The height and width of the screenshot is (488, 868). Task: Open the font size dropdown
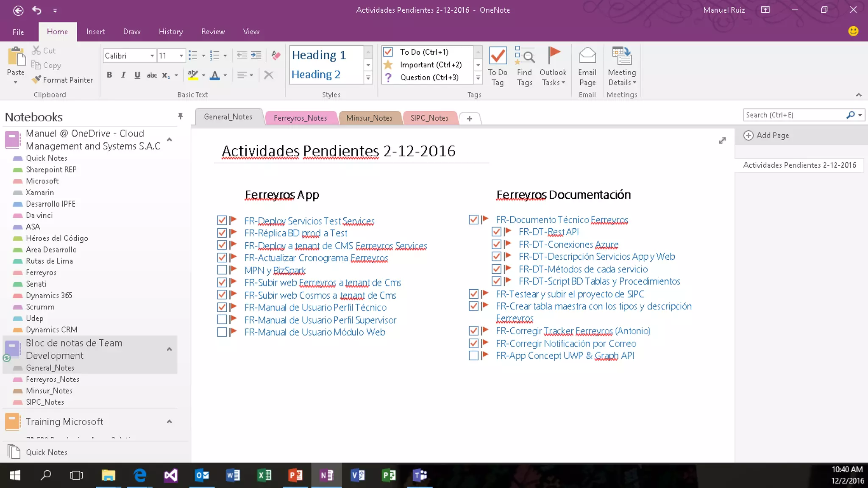point(181,55)
